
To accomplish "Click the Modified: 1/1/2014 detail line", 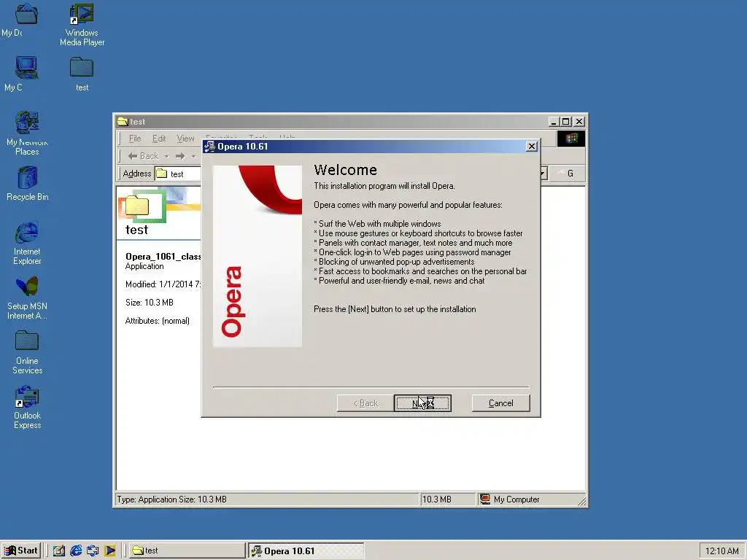I will click(163, 284).
